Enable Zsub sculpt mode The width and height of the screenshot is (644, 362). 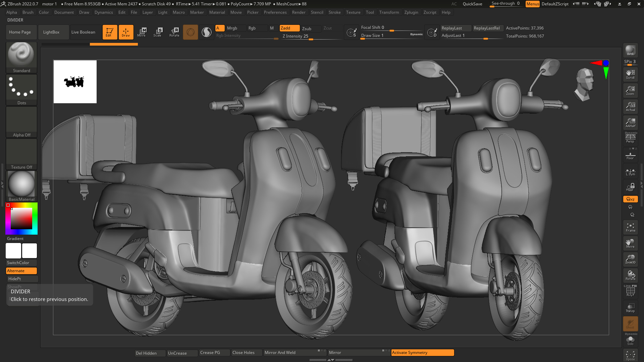[311, 28]
